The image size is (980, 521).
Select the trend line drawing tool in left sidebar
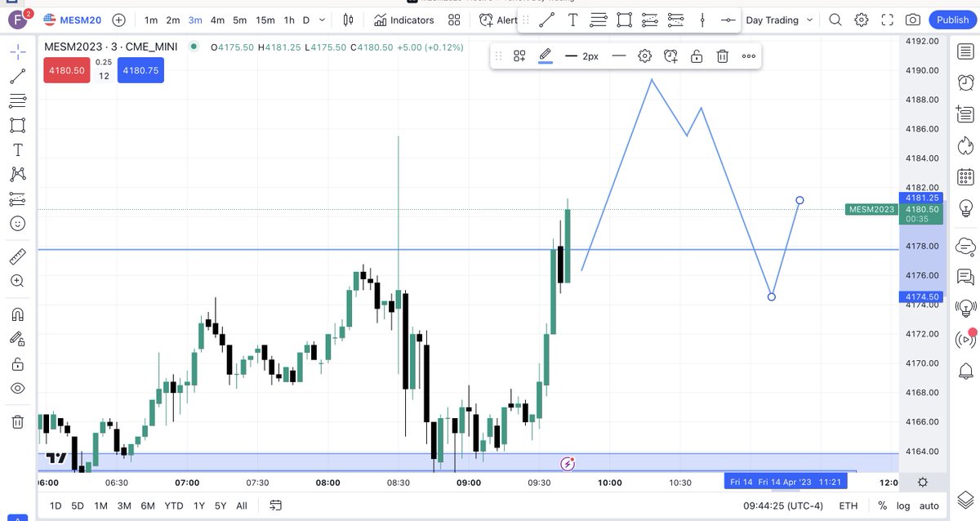pyautogui.click(x=18, y=77)
